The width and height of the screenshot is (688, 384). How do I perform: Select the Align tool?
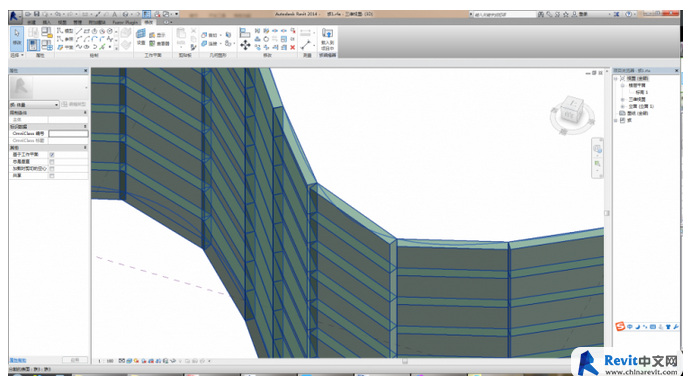(245, 32)
